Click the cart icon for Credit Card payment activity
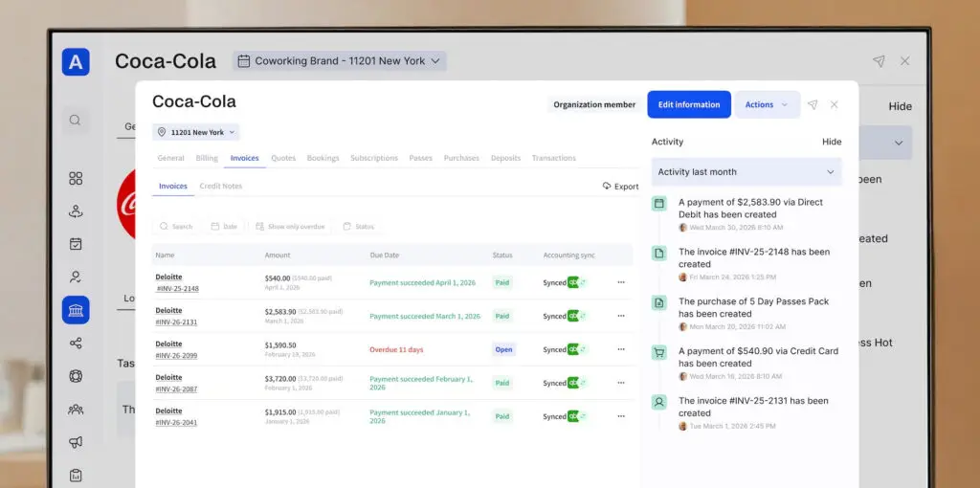The image size is (980, 488). click(658, 352)
